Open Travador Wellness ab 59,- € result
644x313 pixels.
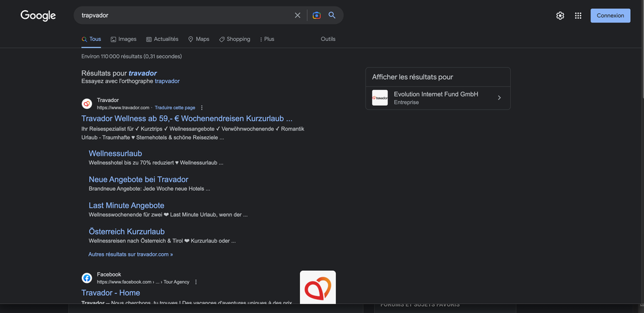click(x=187, y=118)
